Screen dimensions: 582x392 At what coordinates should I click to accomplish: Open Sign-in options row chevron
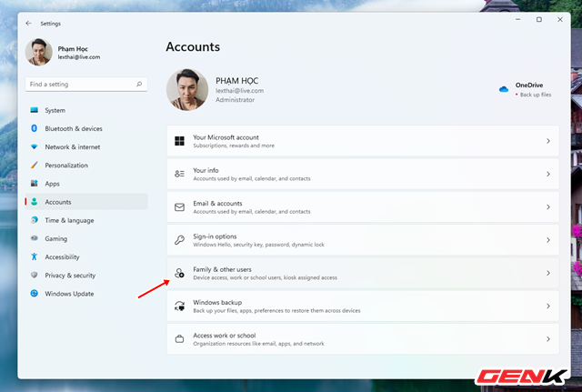[x=548, y=240]
